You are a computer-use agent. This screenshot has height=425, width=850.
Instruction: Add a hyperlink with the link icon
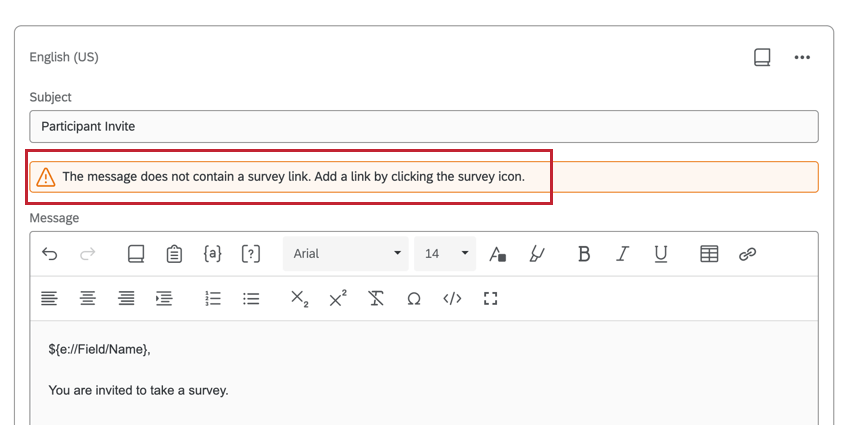click(747, 254)
